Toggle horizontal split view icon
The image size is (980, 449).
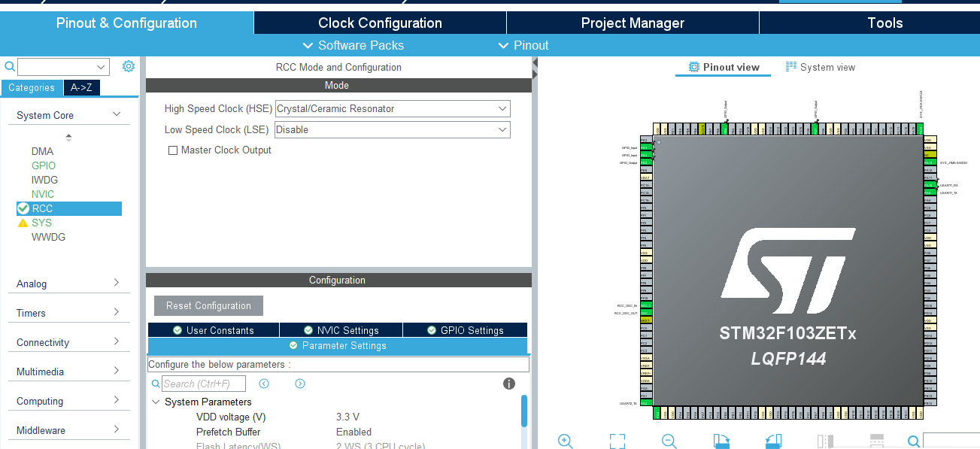(876, 441)
